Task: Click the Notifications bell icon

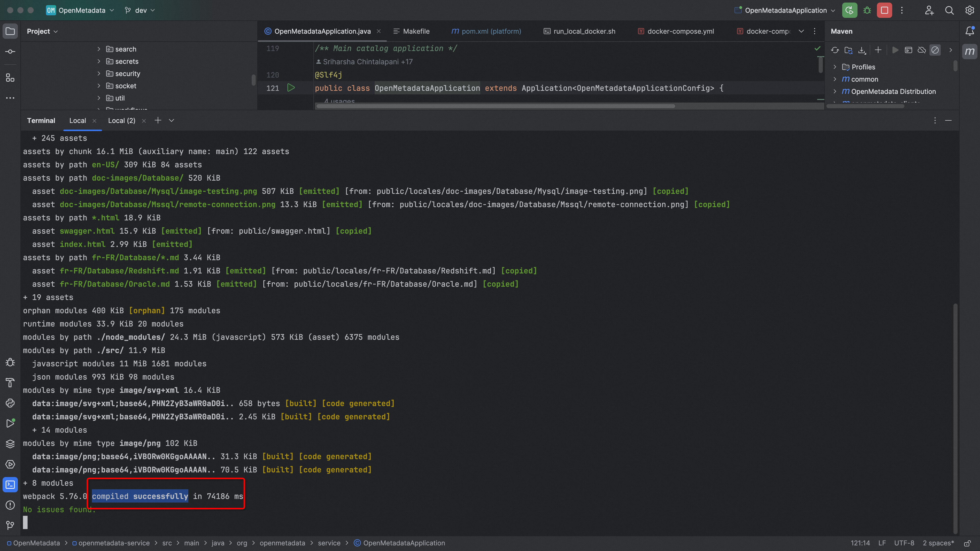Action: click(970, 31)
